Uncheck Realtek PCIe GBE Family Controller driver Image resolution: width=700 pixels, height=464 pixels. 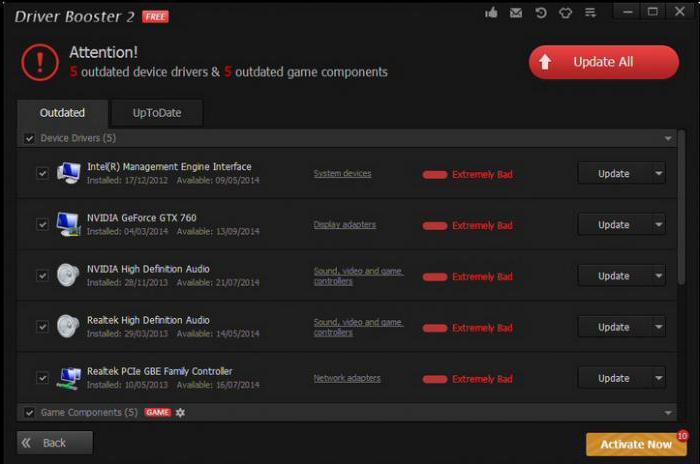coord(42,378)
